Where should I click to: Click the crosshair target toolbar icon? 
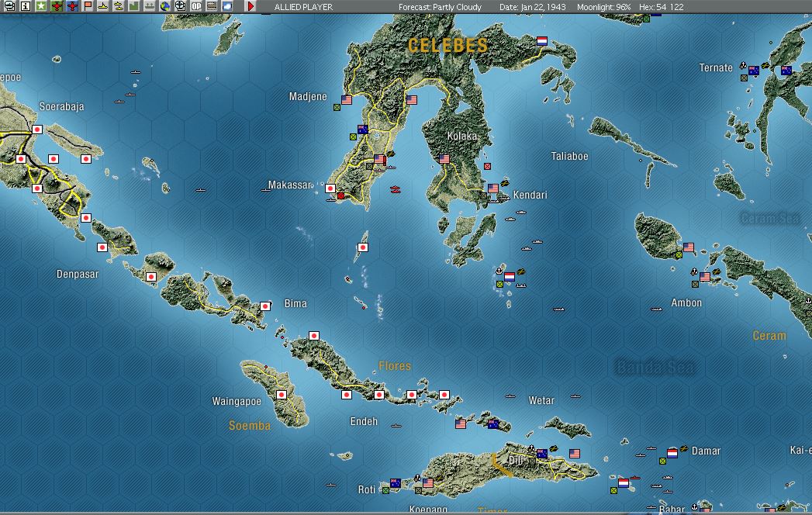[180, 6]
